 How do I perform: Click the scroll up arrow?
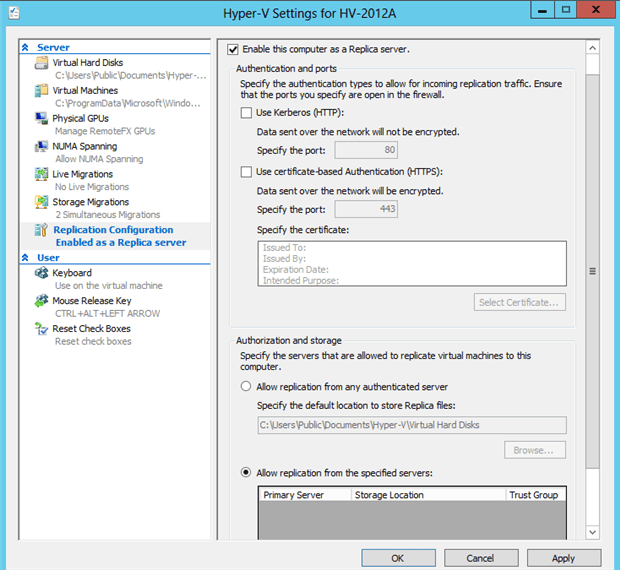click(592, 48)
